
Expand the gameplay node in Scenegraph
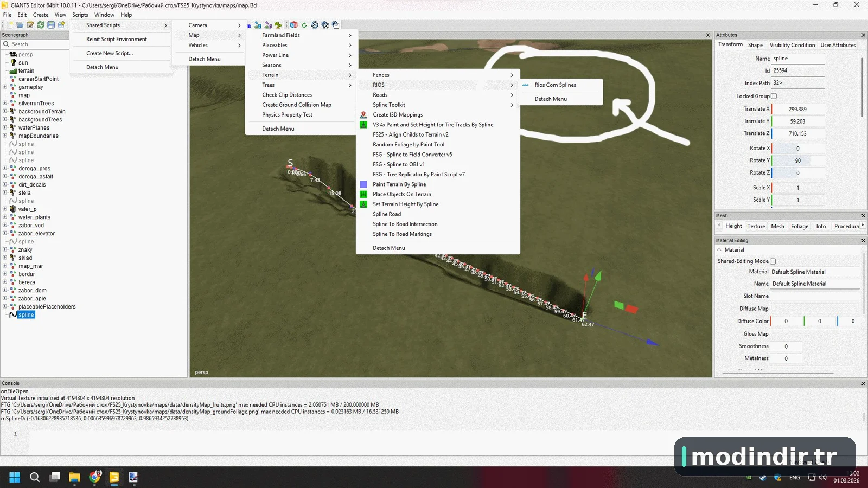pyautogui.click(x=5, y=87)
